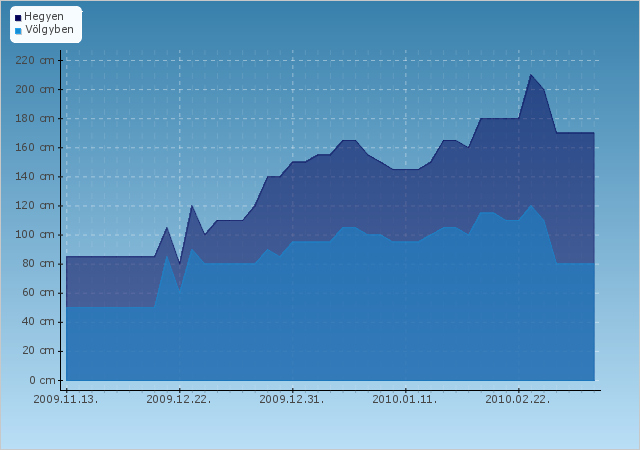This screenshot has height=450, width=640.
Task: Click the 140 cm axis label
Action: click(x=35, y=176)
